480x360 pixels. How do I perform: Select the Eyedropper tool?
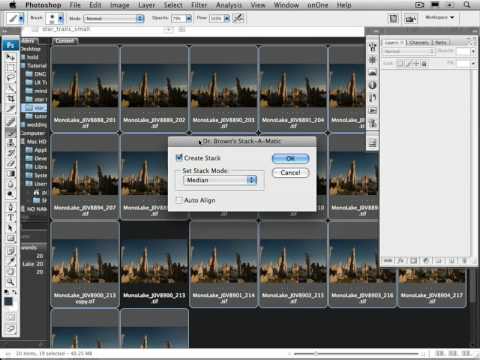(x=11, y=261)
